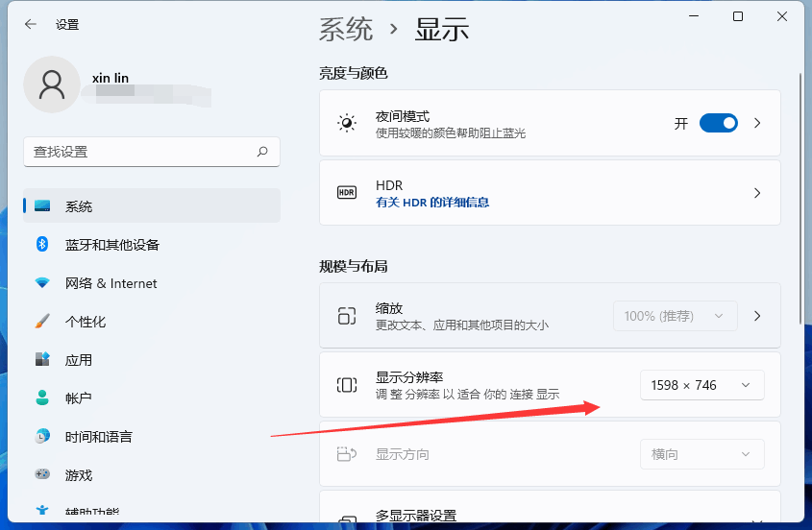Open Apps (应用) settings
The width and height of the screenshot is (812, 530).
(x=152, y=360)
